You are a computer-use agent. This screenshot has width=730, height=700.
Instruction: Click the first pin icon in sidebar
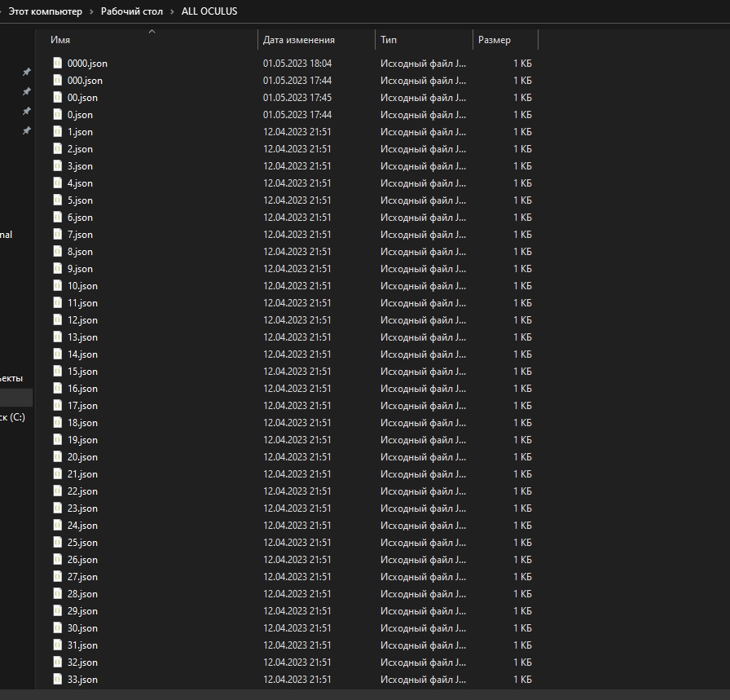click(x=26, y=72)
